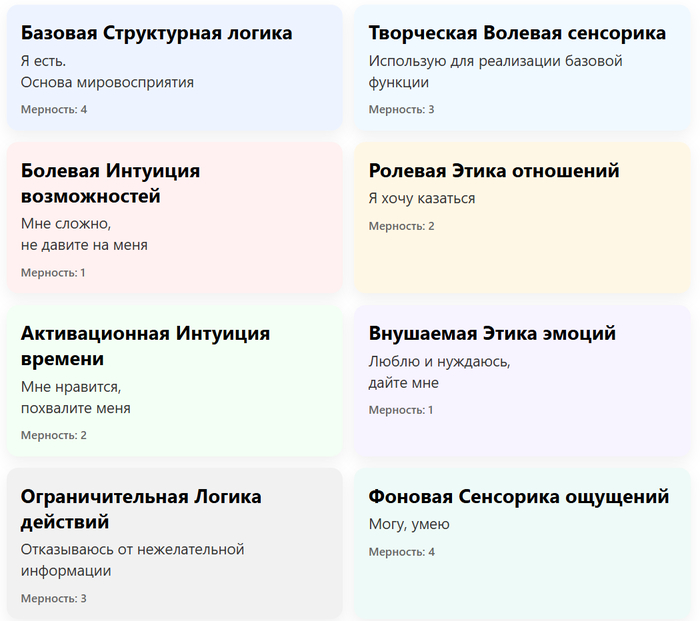Click «Мерность: 4» under Фоновая Сенсорика ощущений
The width and height of the screenshot is (700, 621).
[401, 552]
